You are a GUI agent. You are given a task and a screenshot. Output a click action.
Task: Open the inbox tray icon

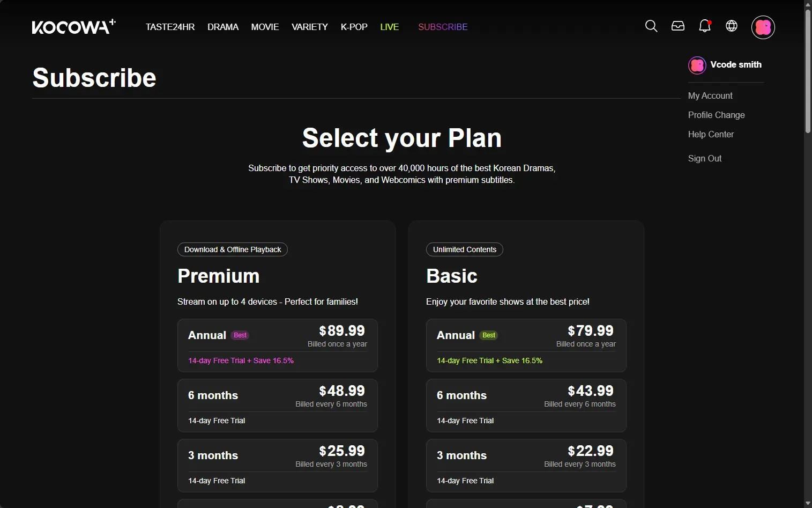(678, 26)
